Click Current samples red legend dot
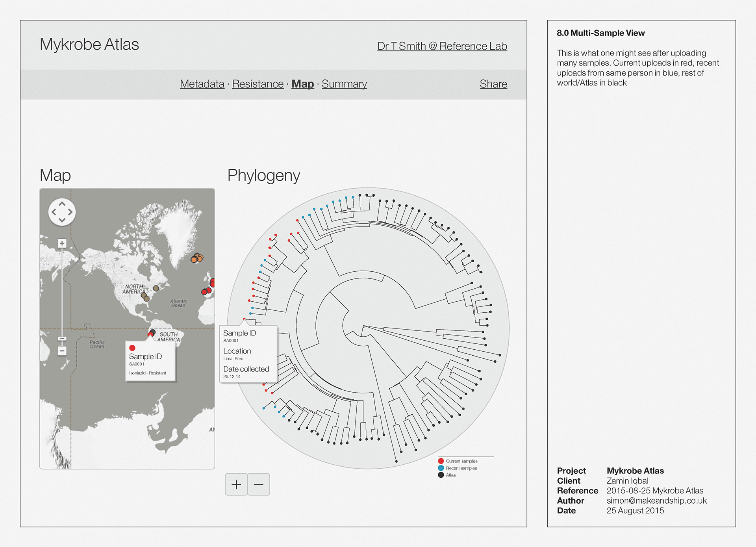This screenshot has height=547, width=756. coord(441,461)
